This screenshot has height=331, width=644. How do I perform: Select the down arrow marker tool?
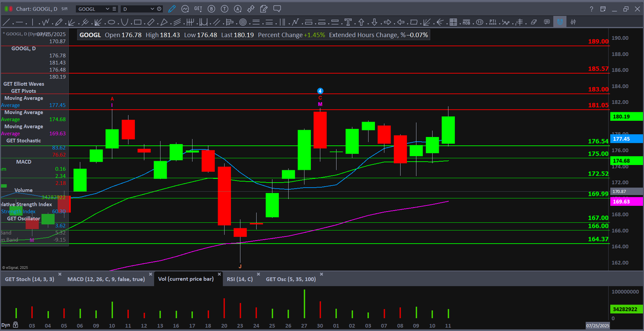pos(374,22)
